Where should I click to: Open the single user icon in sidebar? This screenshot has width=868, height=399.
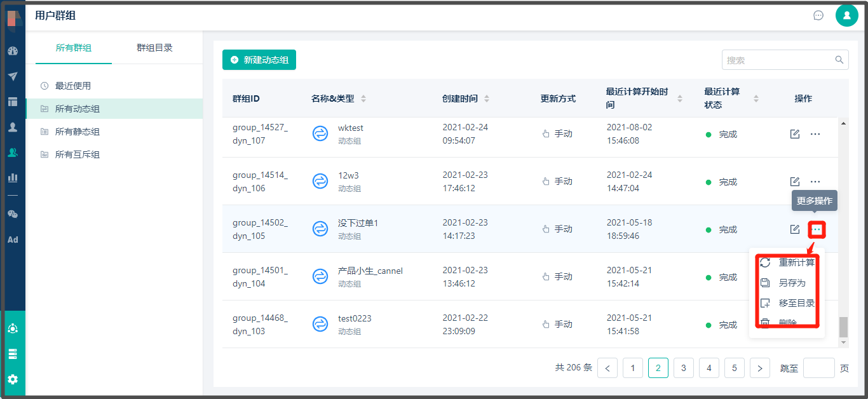click(13, 127)
